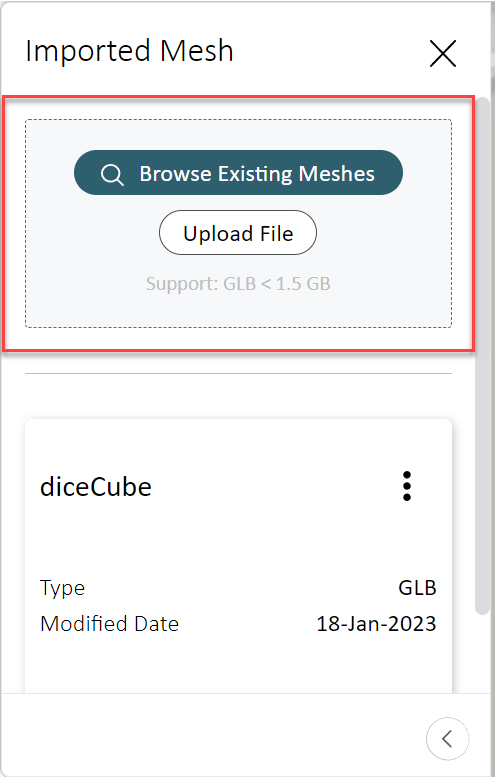Click the Imported Mesh heading text
The height and width of the screenshot is (777, 495).
(129, 51)
